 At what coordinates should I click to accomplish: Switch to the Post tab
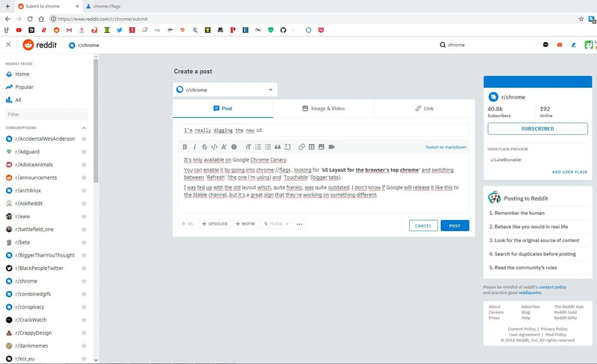tap(223, 108)
